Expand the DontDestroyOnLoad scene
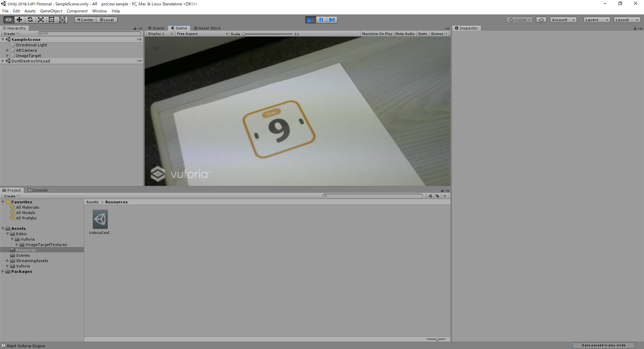 3,61
